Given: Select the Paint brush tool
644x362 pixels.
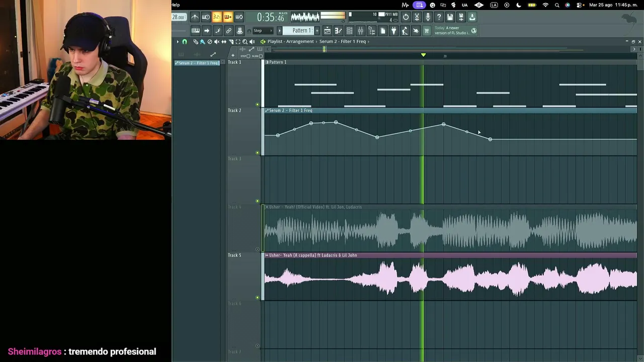Looking at the screenshot, I should [x=202, y=42].
